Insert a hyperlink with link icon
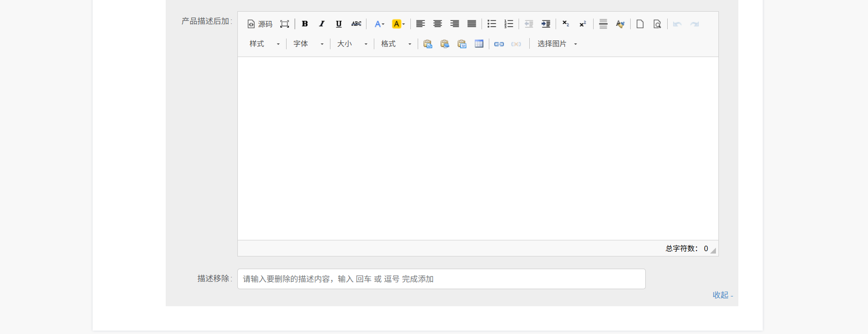The height and width of the screenshot is (334, 868). coord(499,44)
